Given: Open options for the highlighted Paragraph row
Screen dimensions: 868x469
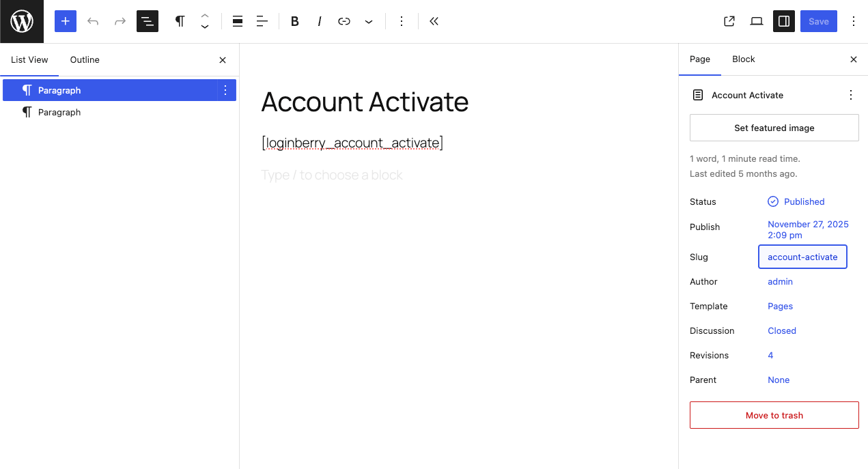Looking at the screenshot, I should [227, 90].
